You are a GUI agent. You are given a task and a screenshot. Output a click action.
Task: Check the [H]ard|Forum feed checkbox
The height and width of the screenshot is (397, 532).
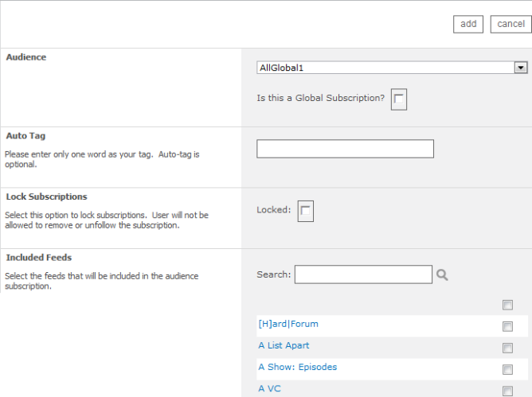507,326
